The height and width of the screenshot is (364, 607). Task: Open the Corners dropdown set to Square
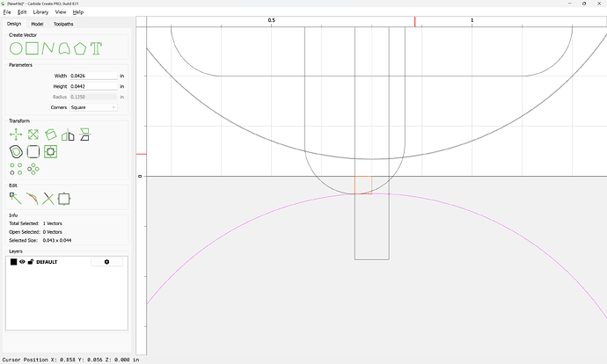[93, 107]
